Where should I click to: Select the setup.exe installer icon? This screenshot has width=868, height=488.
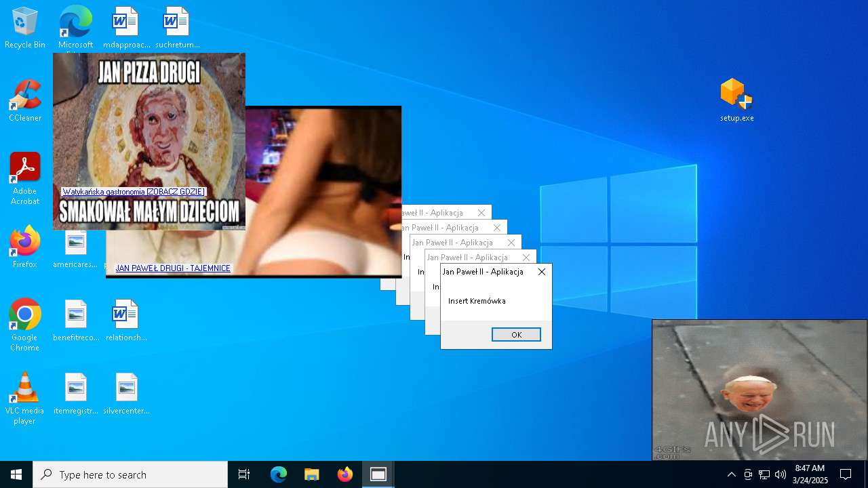tap(736, 100)
